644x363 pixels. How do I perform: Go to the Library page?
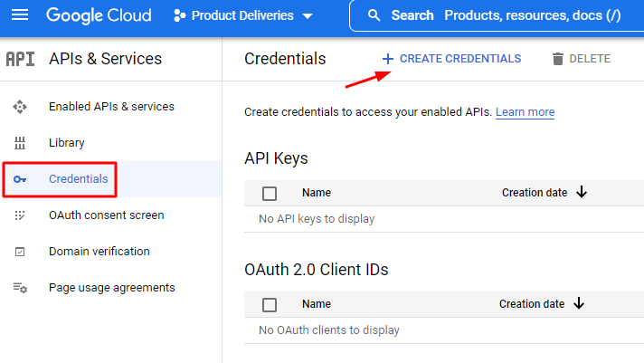coord(67,143)
